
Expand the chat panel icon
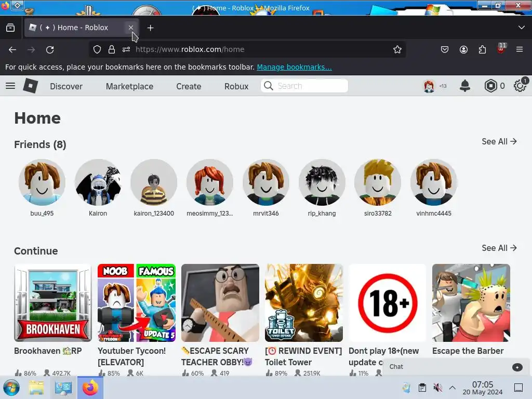[x=517, y=367]
